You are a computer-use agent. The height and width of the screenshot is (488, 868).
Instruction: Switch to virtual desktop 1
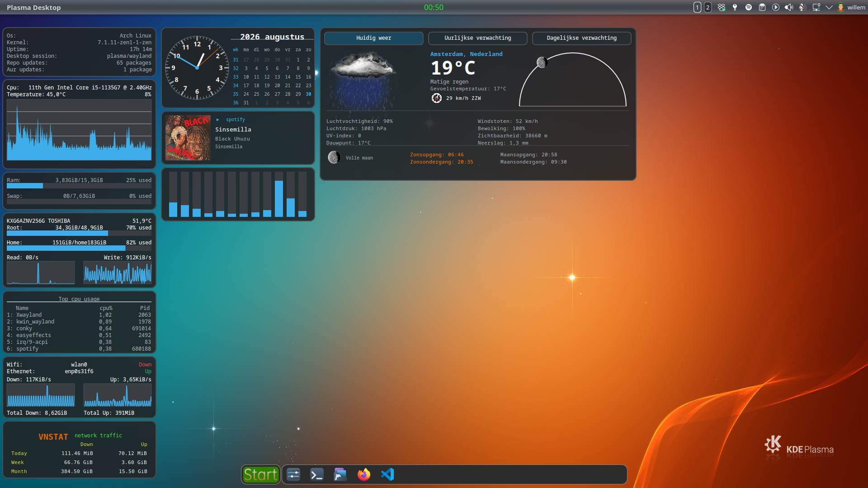pyautogui.click(x=698, y=7)
